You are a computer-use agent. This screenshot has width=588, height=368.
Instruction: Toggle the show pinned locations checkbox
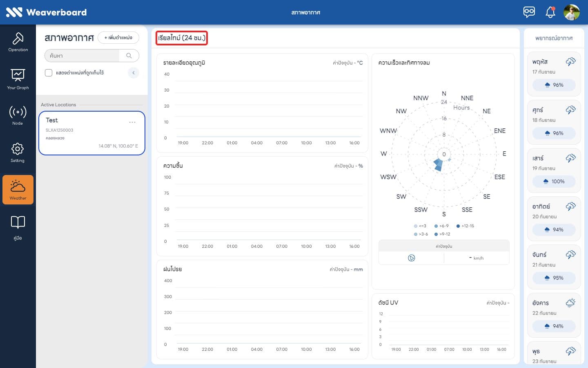point(49,73)
